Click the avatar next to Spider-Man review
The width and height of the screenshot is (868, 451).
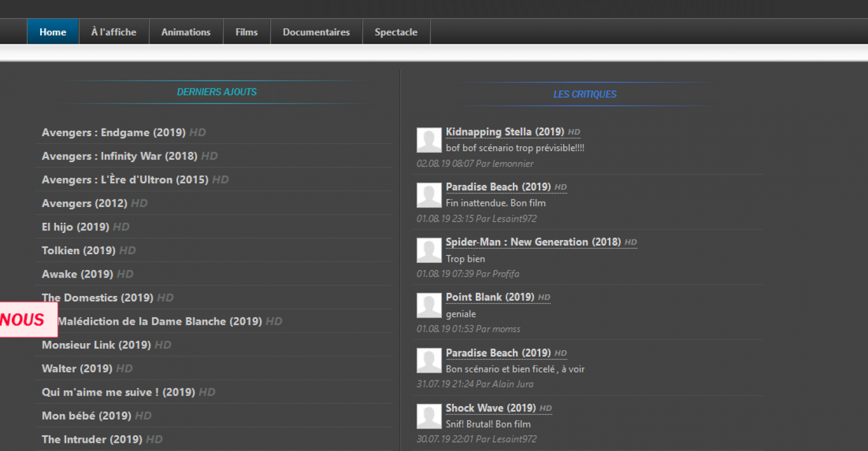pos(429,250)
